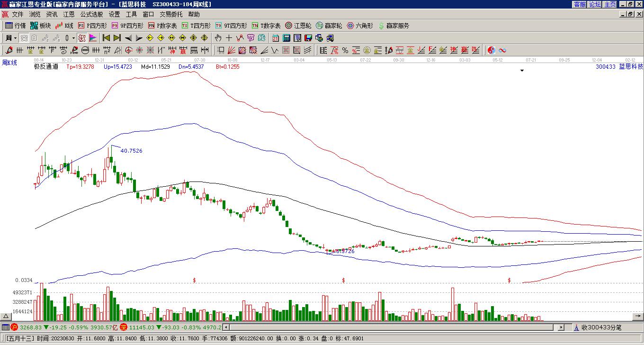Select the red pencil drawing tool

click(9, 50)
